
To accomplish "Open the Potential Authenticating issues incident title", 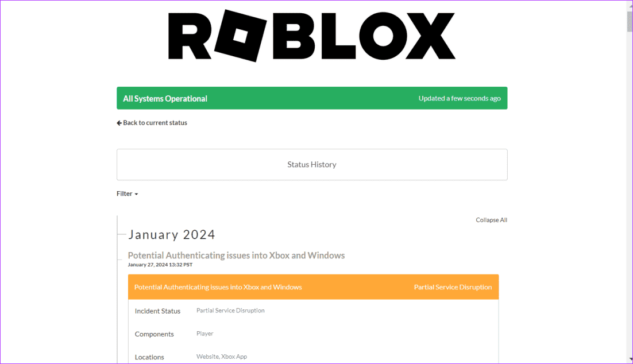I will pyautogui.click(x=236, y=255).
